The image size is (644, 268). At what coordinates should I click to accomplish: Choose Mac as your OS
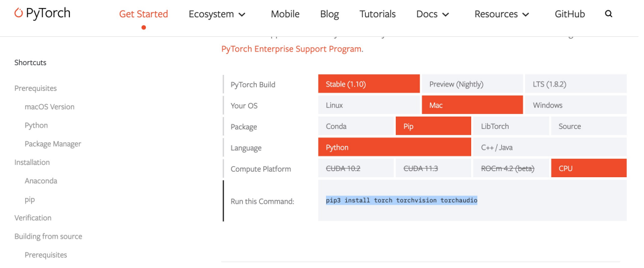(472, 105)
